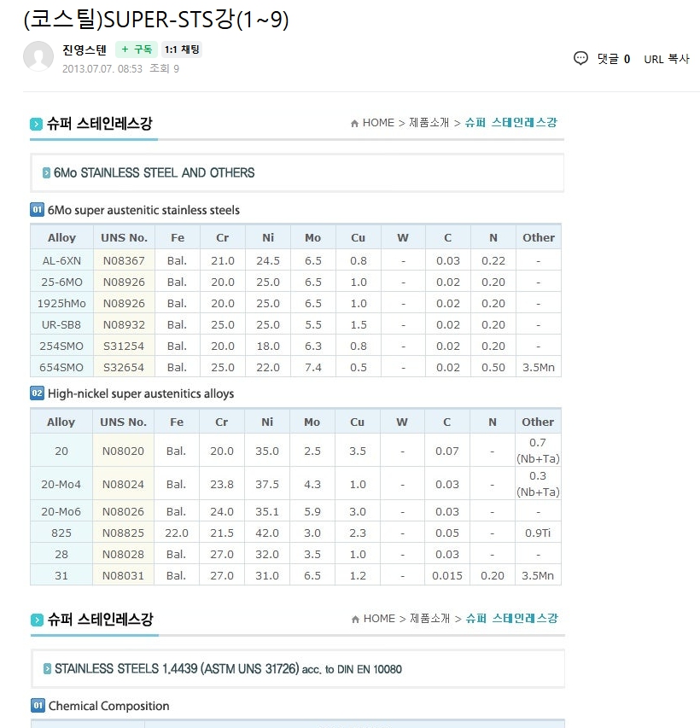Open author name 진영스텐

(x=85, y=50)
